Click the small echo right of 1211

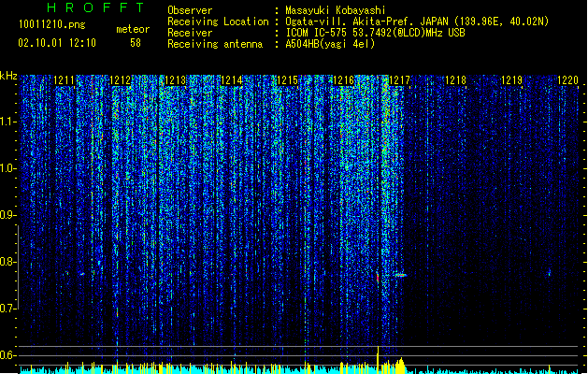82,274
